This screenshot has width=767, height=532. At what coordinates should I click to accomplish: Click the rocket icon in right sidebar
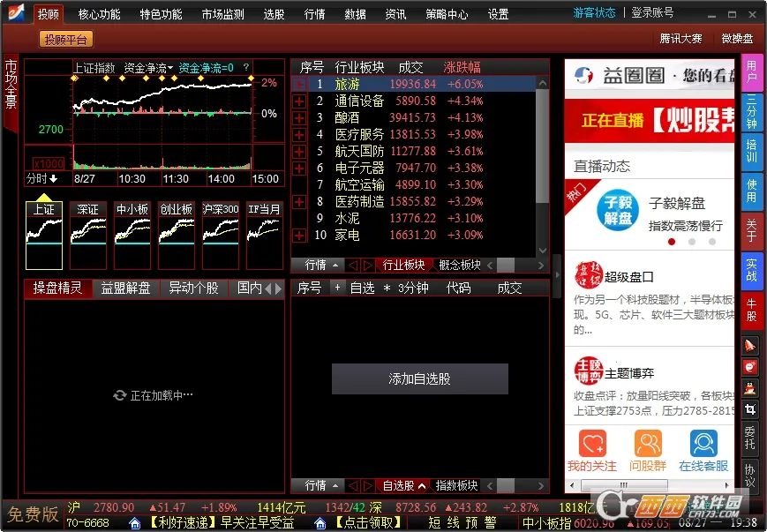(x=750, y=345)
